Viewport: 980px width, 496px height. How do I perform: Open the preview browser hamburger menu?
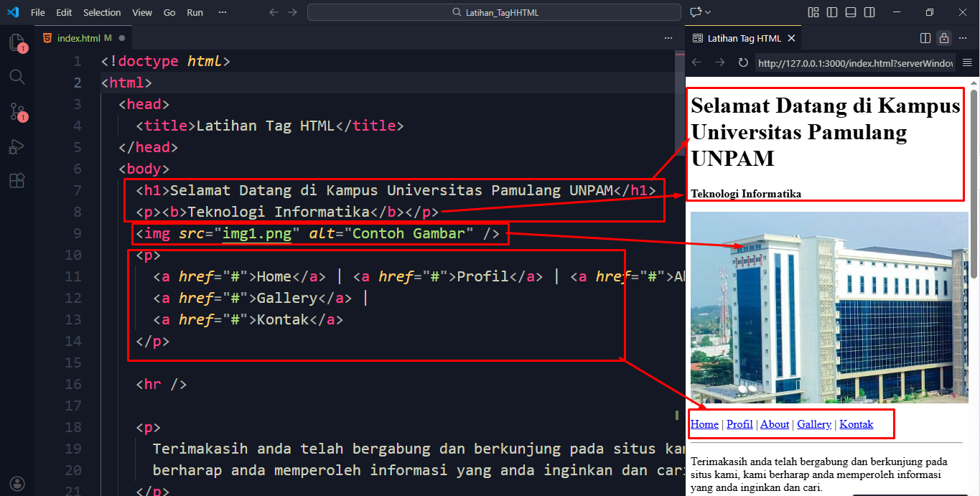[x=967, y=63]
